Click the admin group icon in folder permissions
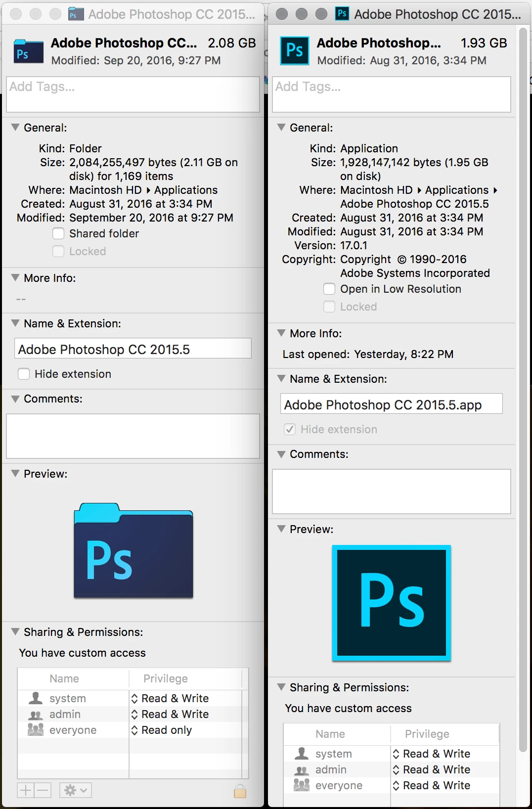Image resolution: width=532 pixels, height=809 pixels. click(x=36, y=715)
